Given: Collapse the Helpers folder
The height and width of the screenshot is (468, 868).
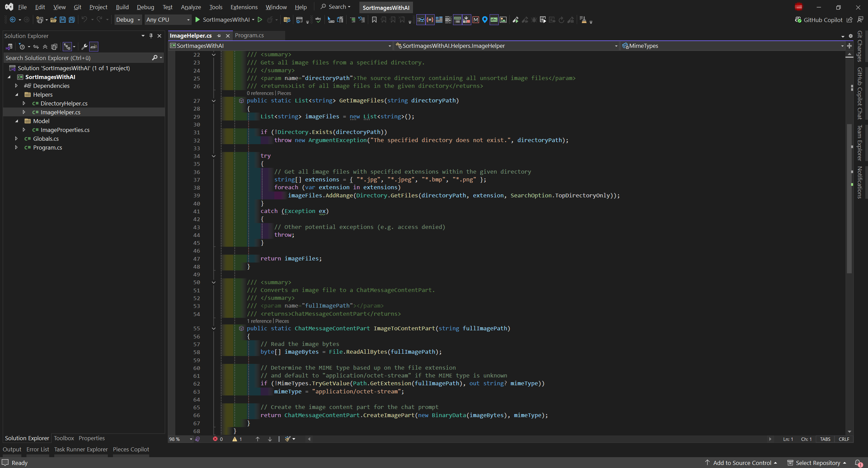Looking at the screenshot, I should tap(16, 95).
